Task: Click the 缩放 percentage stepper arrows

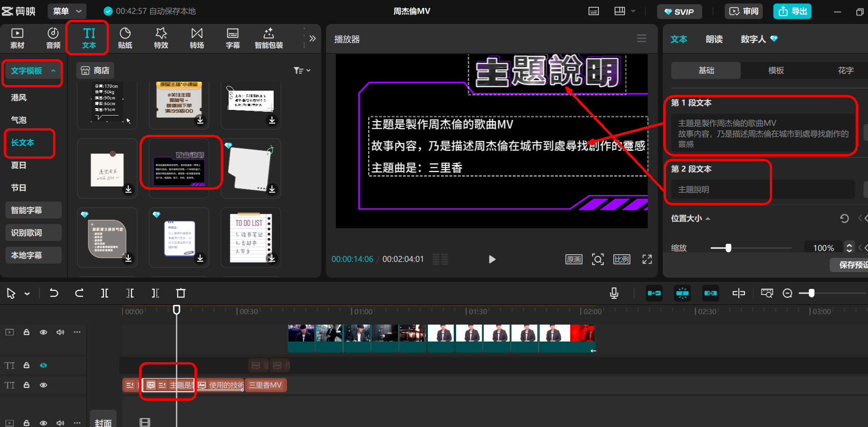Action: [x=849, y=248]
